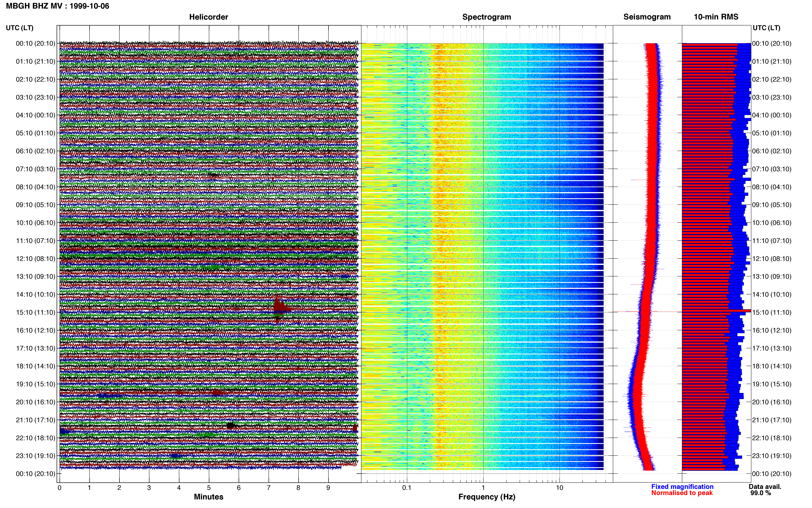This screenshot has width=812, height=508.
Task: Click the 'Spectrogram' panel heading
Action: point(487,17)
